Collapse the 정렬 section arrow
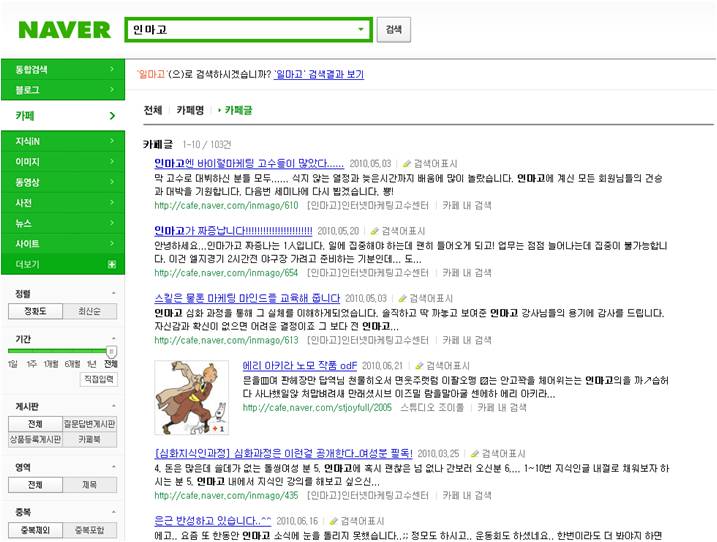The image size is (717, 542). (x=113, y=294)
